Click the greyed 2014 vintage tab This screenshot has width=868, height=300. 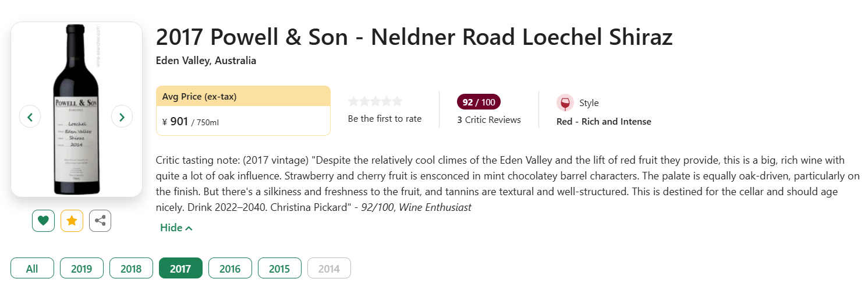click(x=329, y=269)
